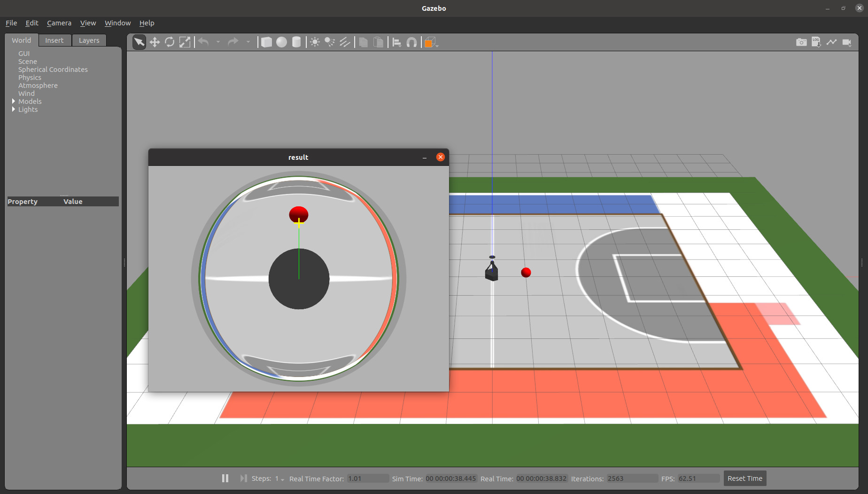Expand the Models tree item
The height and width of the screenshot is (494, 868).
(14, 101)
